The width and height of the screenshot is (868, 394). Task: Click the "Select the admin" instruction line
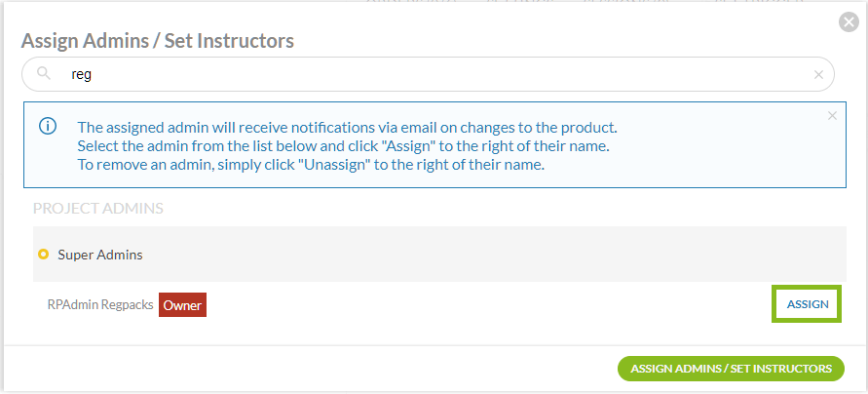point(343,146)
